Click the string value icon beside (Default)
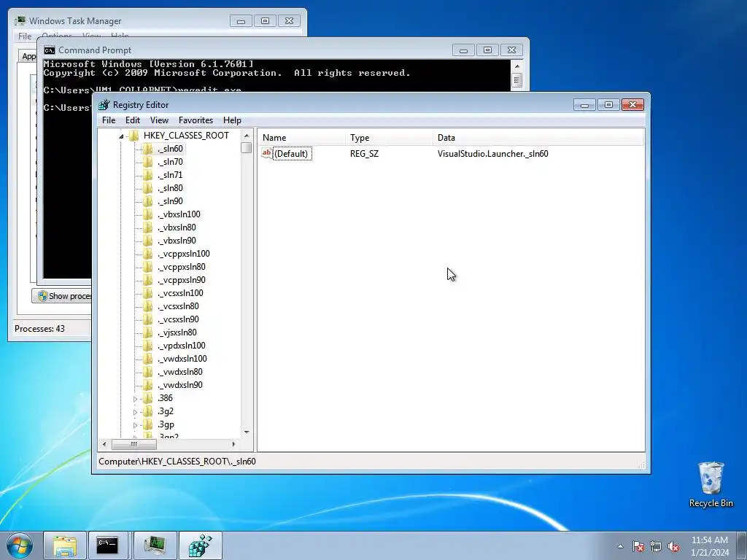Screen dimensions: 747x560 pyautogui.click(x=267, y=153)
